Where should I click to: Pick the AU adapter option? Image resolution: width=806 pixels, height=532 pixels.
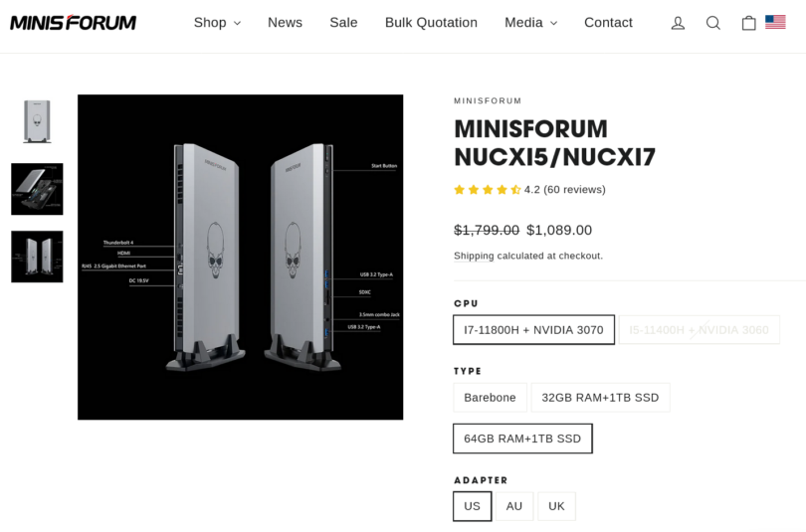pos(514,506)
